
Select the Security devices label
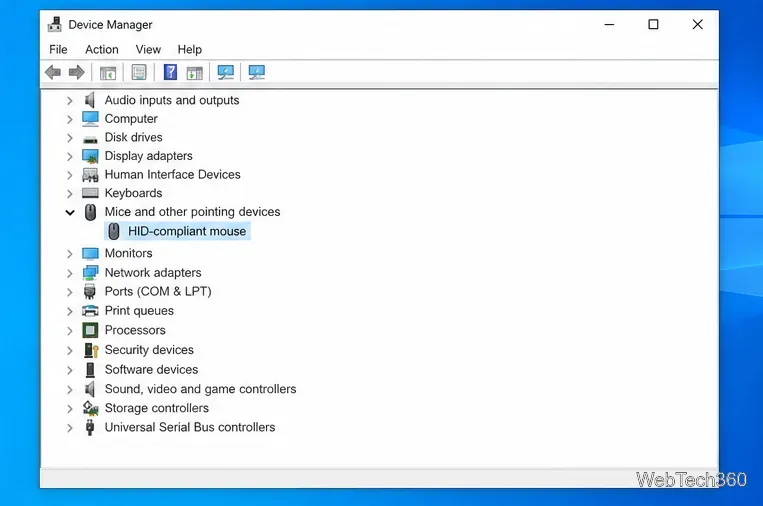pos(149,350)
